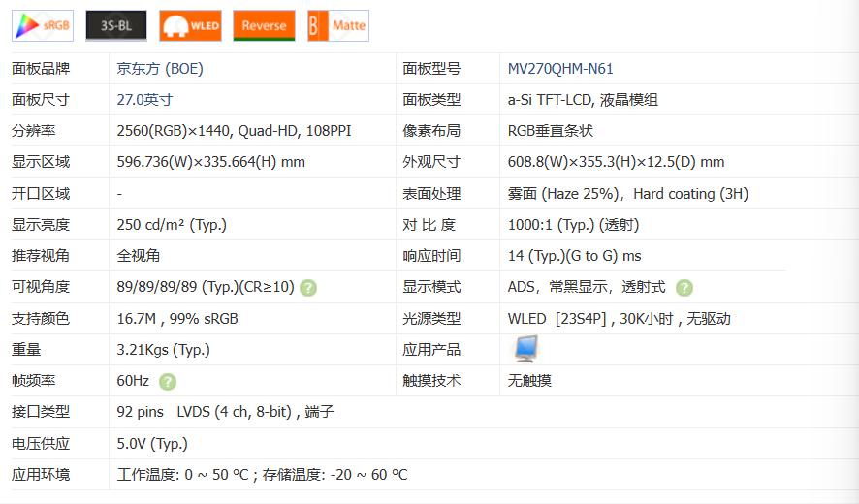859x504 pixels.
Task: Open the help icon beside ADS display mode
Action: [684, 288]
